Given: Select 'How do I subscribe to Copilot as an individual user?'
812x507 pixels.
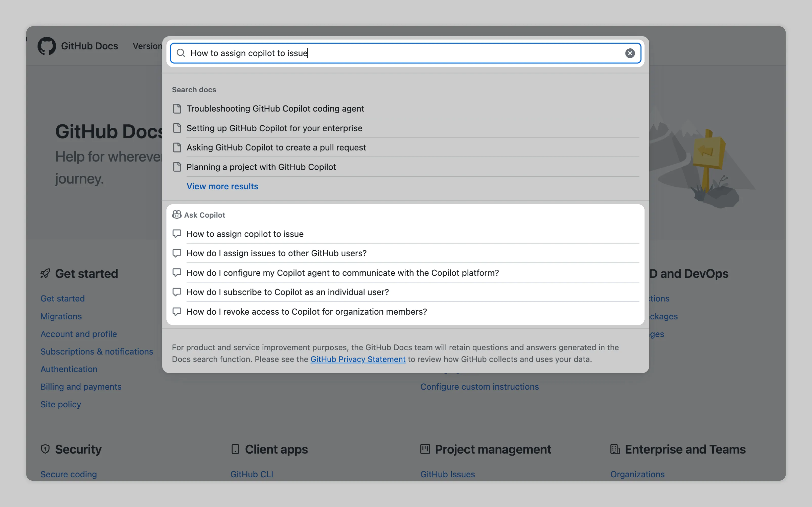Looking at the screenshot, I should tap(287, 292).
